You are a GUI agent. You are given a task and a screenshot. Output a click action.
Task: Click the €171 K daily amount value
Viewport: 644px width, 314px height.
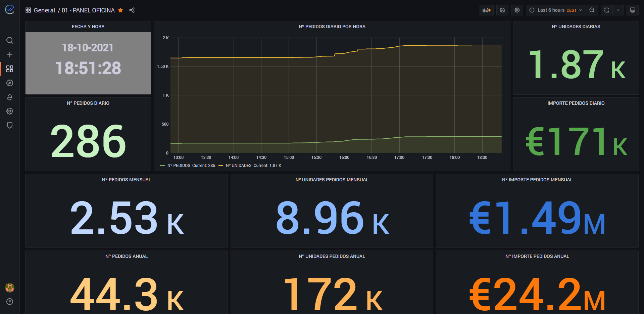tap(577, 141)
